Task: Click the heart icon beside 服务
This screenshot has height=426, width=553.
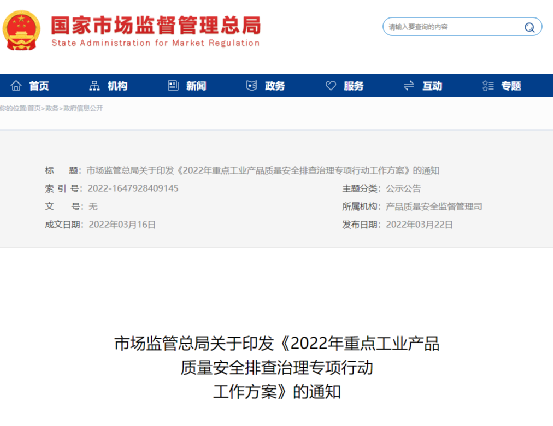Action: pyautogui.click(x=330, y=86)
